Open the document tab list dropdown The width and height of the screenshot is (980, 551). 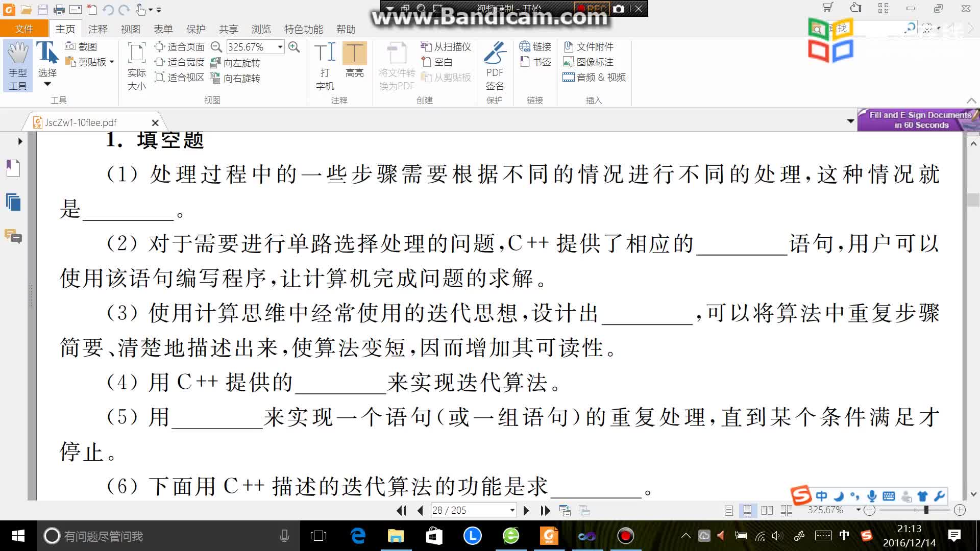point(850,121)
